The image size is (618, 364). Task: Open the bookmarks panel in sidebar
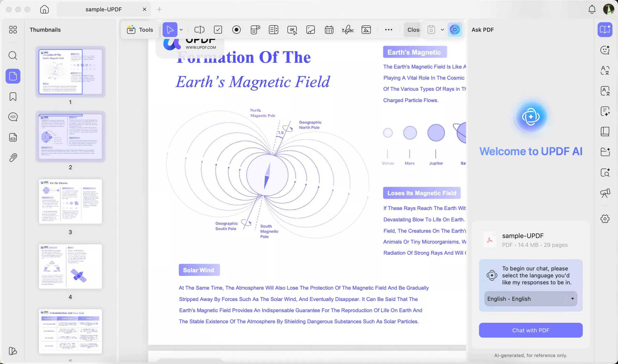[x=13, y=97]
